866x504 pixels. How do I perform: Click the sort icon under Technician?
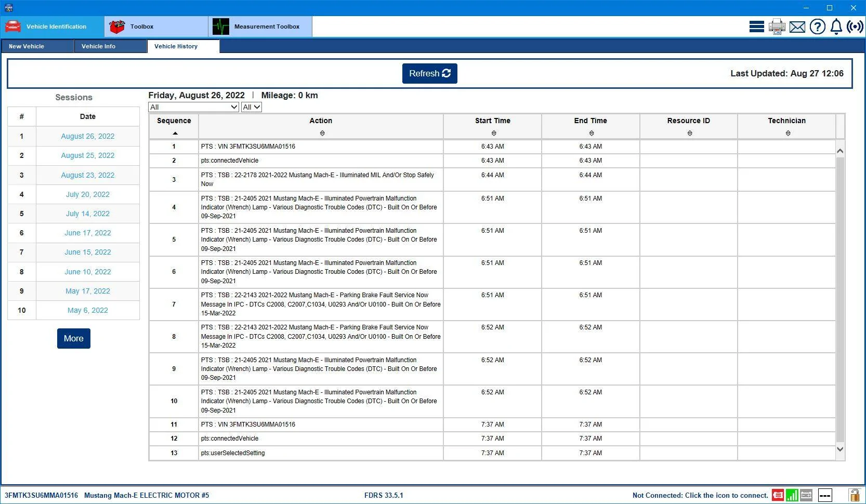[788, 134]
